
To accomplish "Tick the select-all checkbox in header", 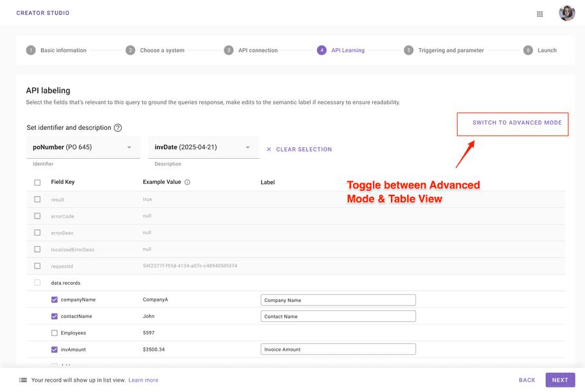I will [37, 183].
